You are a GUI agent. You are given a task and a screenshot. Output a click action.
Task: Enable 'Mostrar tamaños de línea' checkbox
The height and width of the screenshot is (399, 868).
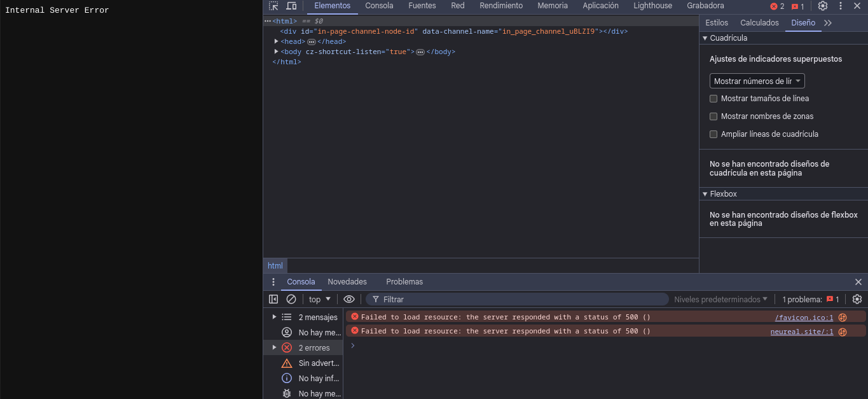(713, 99)
